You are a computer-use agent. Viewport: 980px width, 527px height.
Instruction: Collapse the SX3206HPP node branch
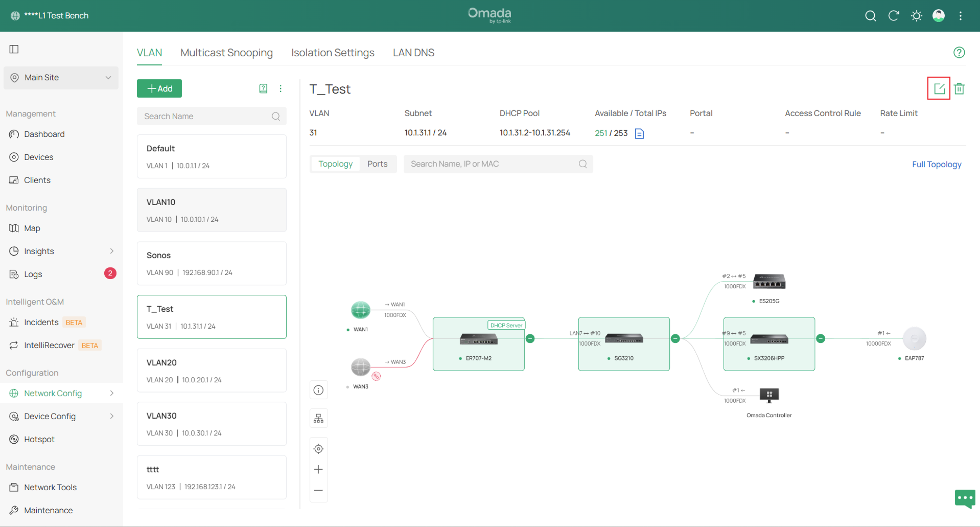click(x=821, y=338)
